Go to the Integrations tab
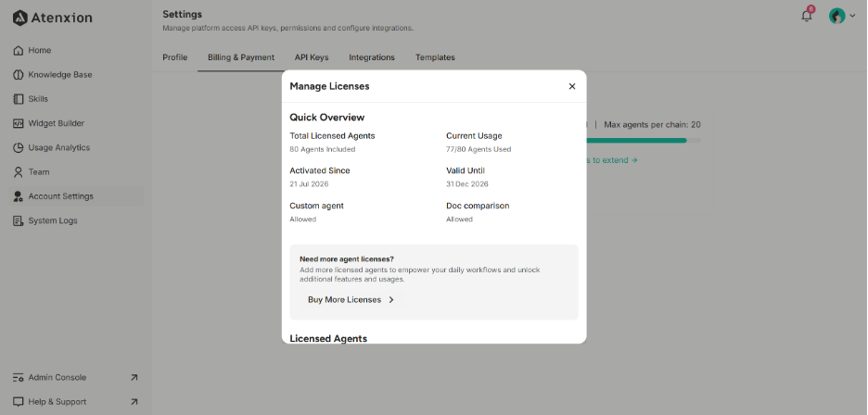This screenshot has height=415, width=868. (x=372, y=57)
